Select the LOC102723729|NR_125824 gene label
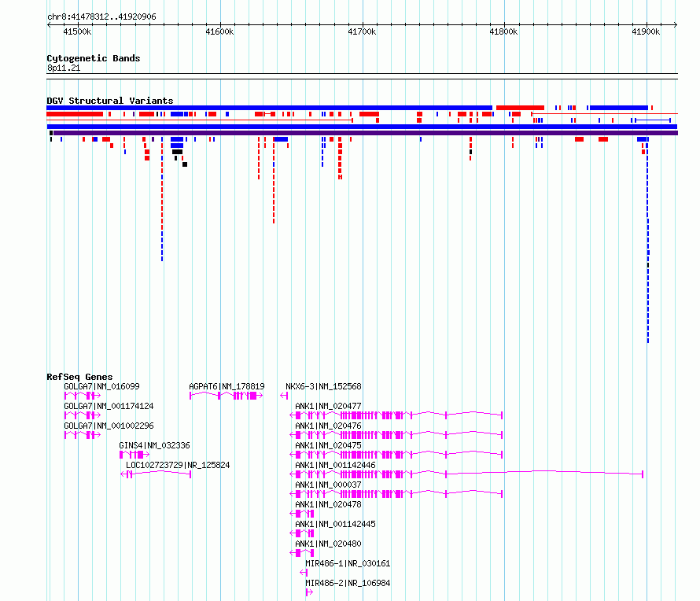The width and height of the screenshot is (700, 601). point(178,465)
